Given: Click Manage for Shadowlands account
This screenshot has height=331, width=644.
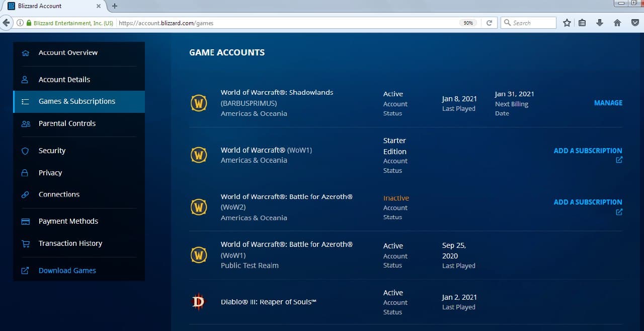Looking at the screenshot, I should 608,103.
